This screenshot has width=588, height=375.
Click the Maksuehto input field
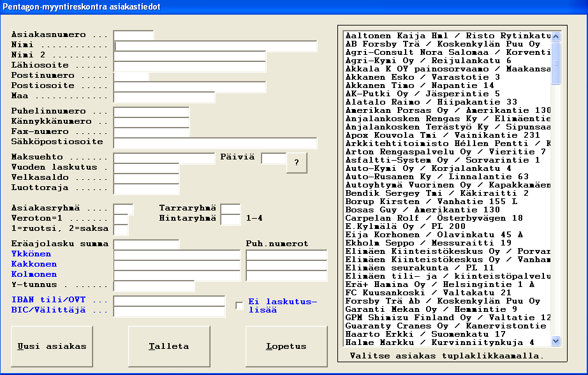pos(164,158)
